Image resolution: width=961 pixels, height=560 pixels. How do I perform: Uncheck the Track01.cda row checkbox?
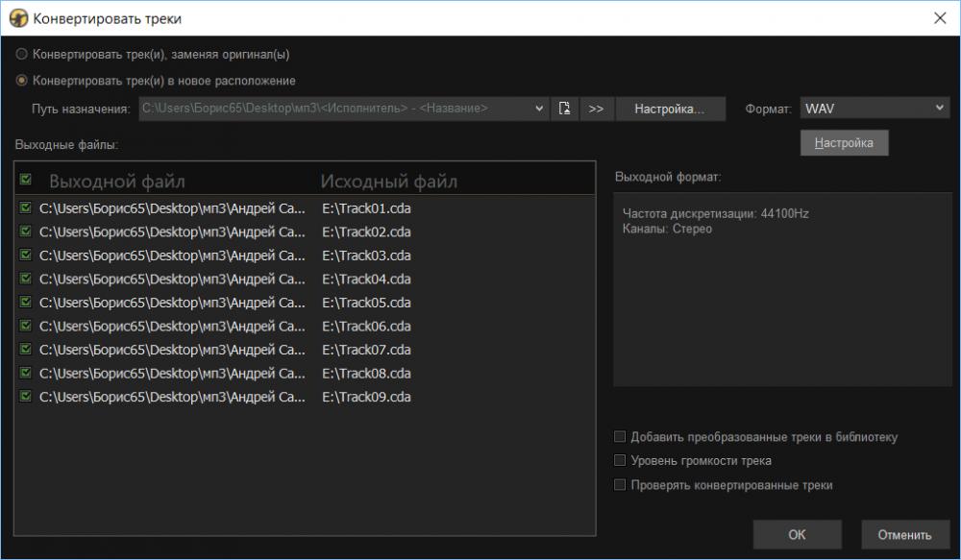coord(26,207)
